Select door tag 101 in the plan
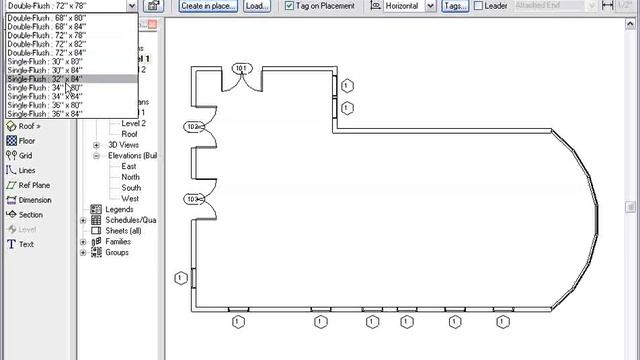Screen dimensions: 640x360 (242, 68)
